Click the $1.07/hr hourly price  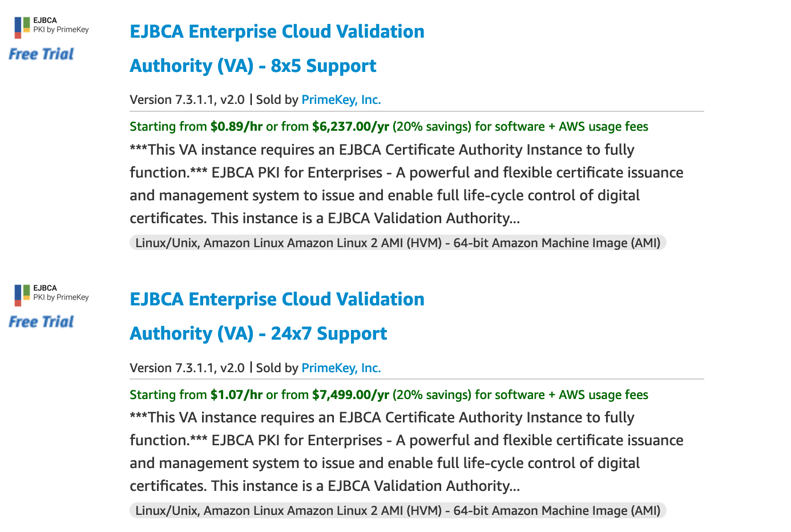(236, 395)
